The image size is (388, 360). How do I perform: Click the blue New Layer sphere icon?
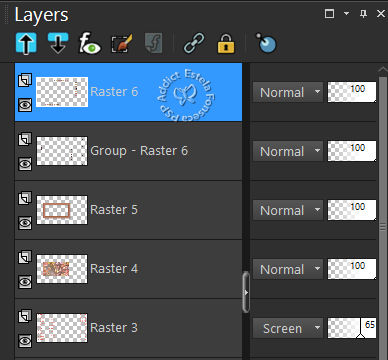coord(266,43)
